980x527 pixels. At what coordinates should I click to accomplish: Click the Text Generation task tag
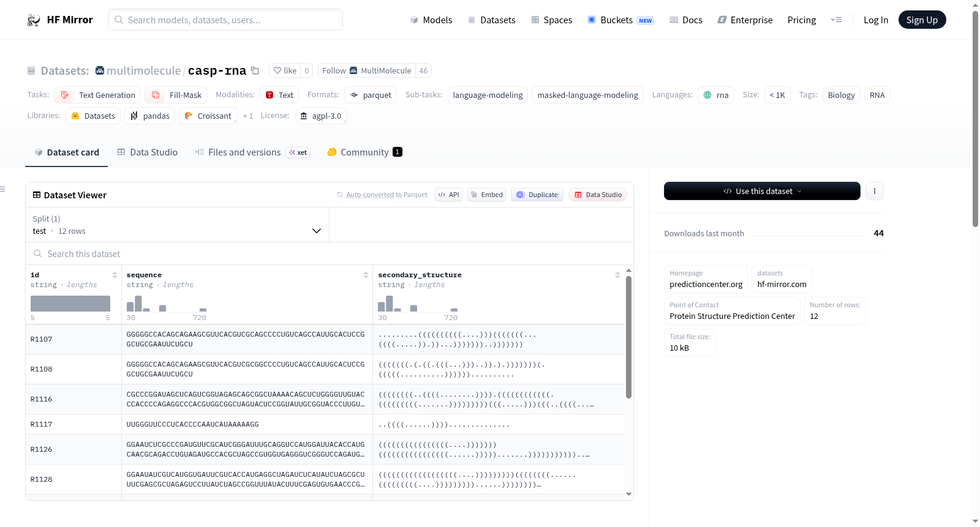coord(98,95)
